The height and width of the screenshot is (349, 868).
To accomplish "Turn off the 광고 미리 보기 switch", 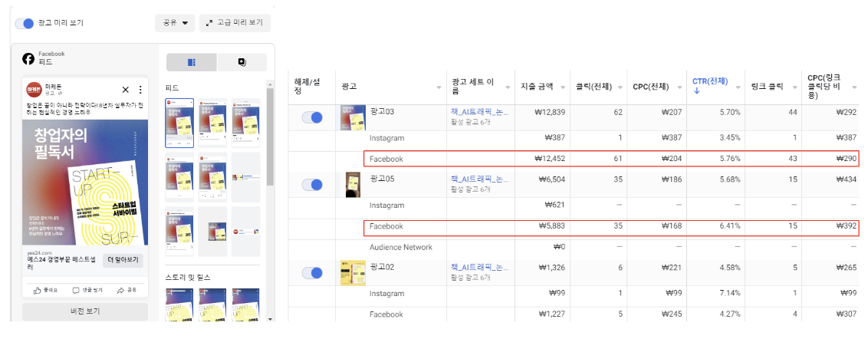I will pyautogui.click(x=25, y=23).
